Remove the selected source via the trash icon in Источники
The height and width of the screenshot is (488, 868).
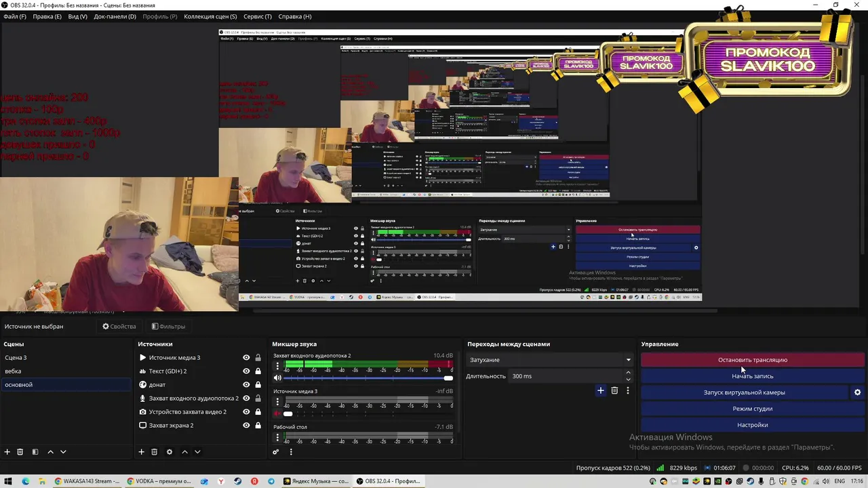155,452
